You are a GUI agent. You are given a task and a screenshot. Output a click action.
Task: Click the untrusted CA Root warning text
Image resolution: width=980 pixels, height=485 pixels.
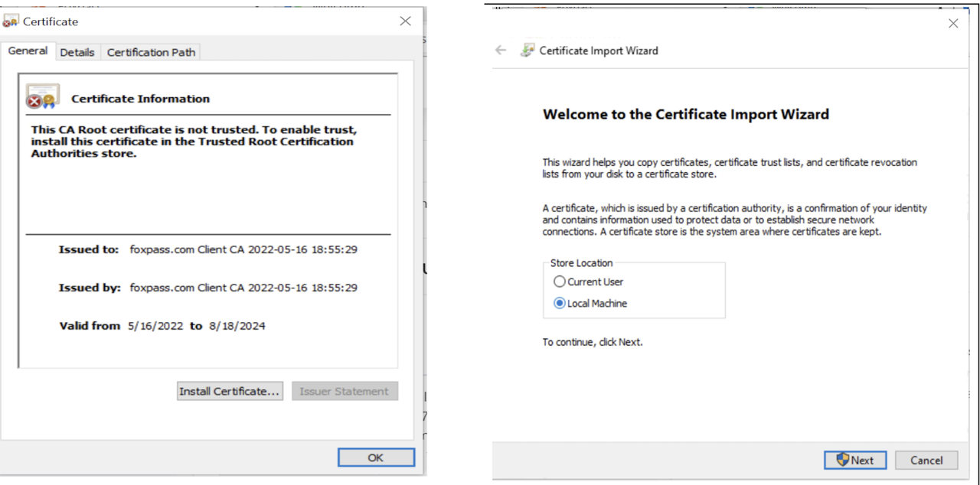click(194, 142)
